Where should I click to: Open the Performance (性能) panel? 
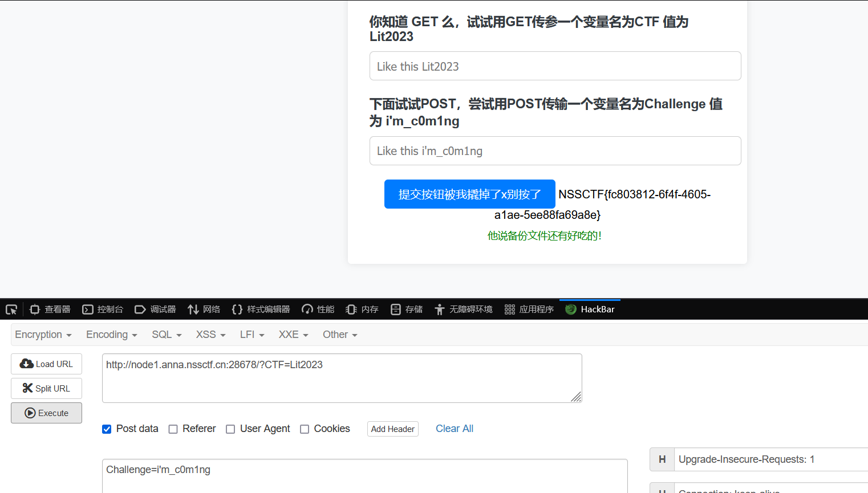tap(318, 309)
